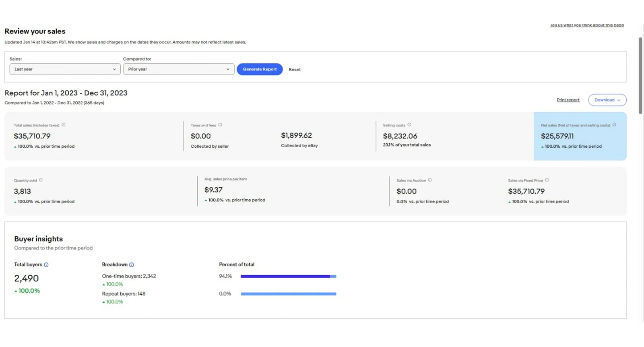Click the vertical page scrollbar

point(640,76)
